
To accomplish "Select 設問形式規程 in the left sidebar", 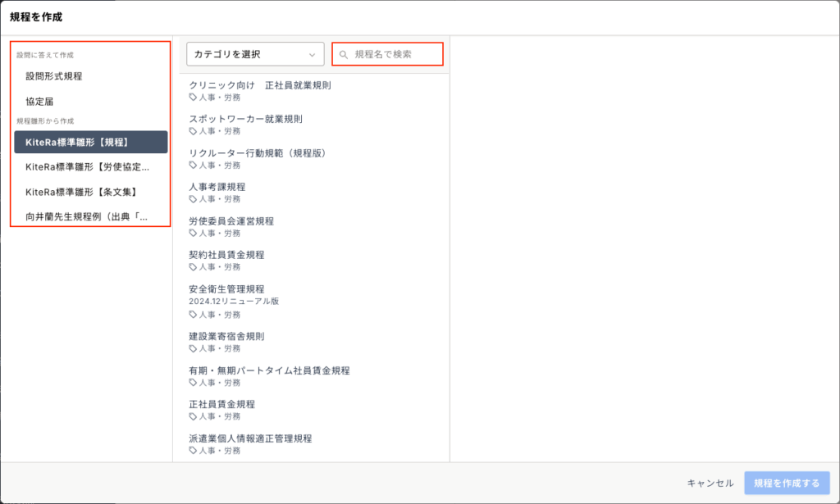I will (54, 76).
